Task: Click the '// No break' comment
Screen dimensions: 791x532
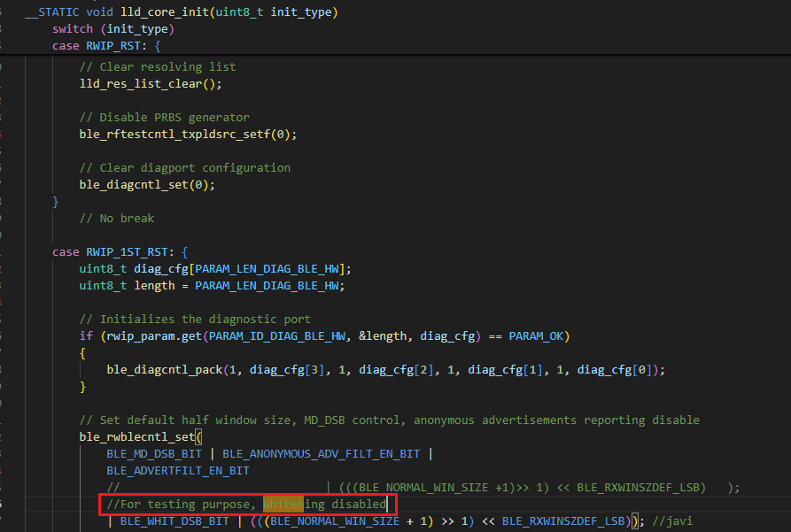Action: coord(117,218)
